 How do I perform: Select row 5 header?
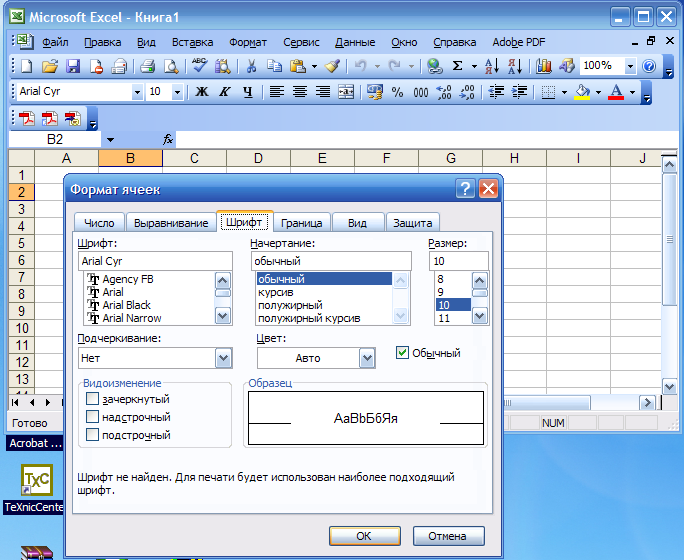[21, 243]
